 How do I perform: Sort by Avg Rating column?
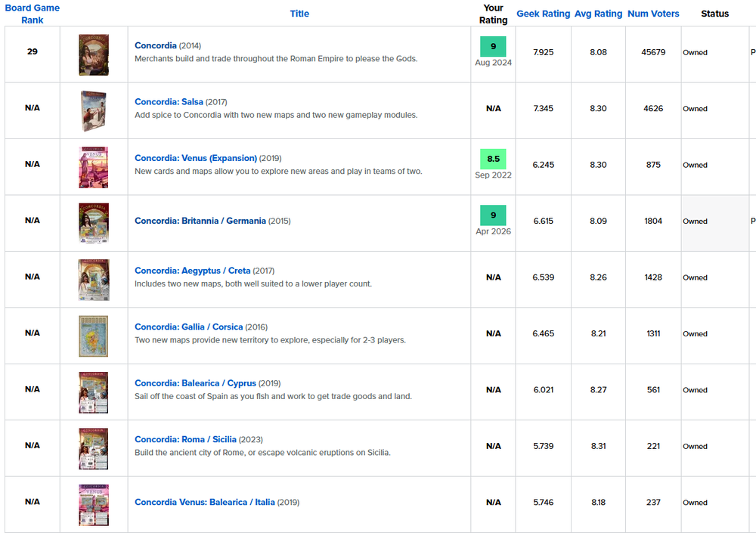[598, 14]
